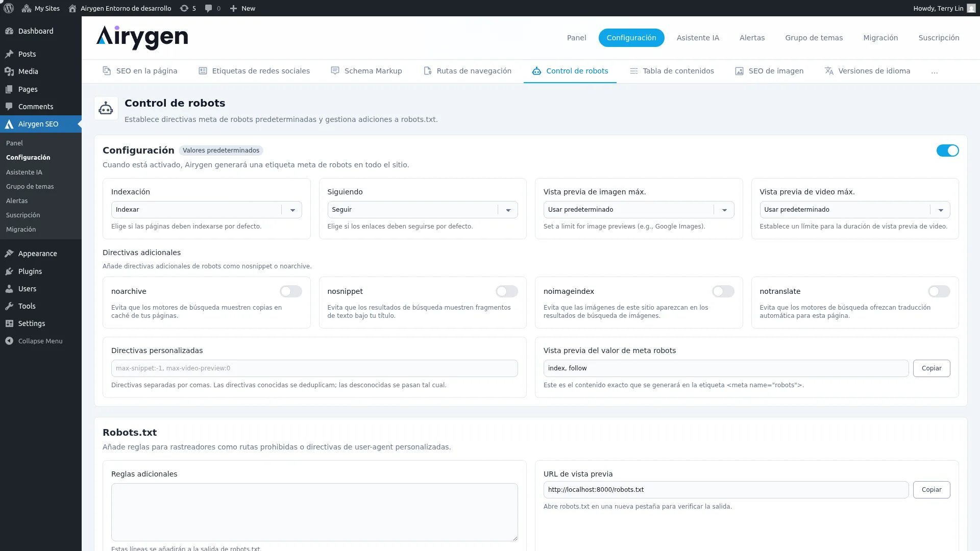Screen dimensions: 980x551
Task: Click the My Sites network icon
Action: [27, 8]
